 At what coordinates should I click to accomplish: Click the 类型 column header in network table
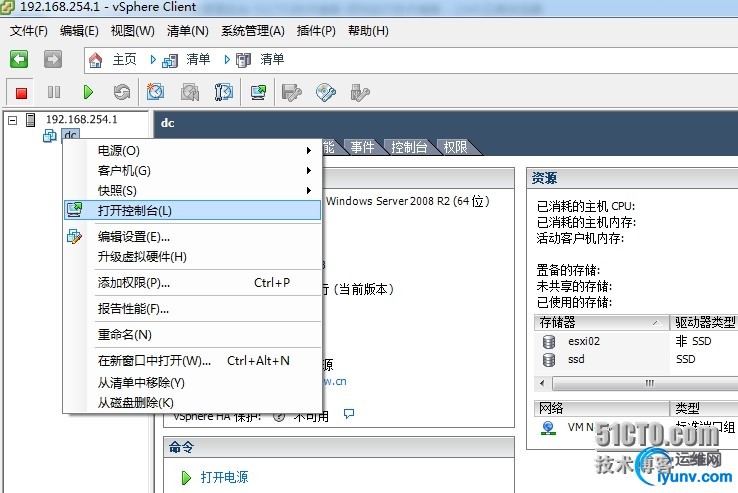704,408
